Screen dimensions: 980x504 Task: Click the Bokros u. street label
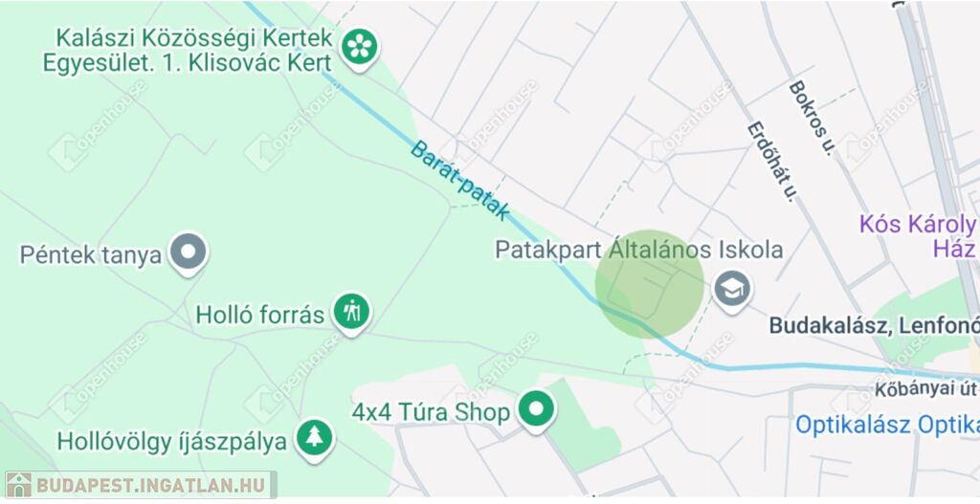click(812, 118)
